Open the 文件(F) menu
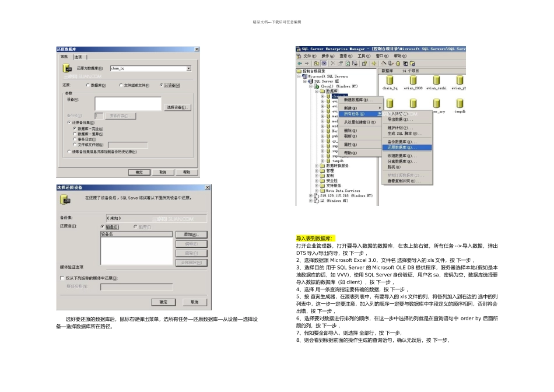 click(x=309, y=56)
